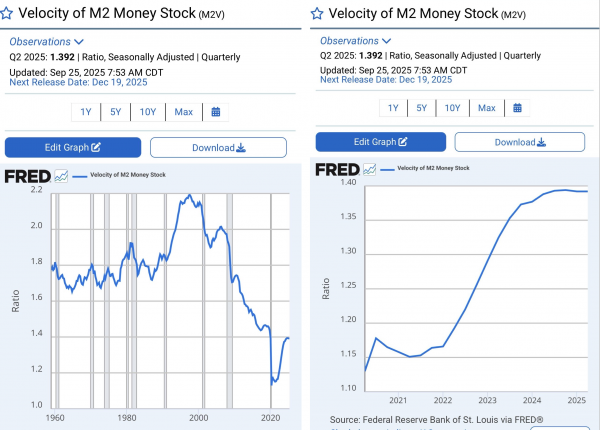
Task: Select the 1Y range on left chart
Action: click(86, 112)
